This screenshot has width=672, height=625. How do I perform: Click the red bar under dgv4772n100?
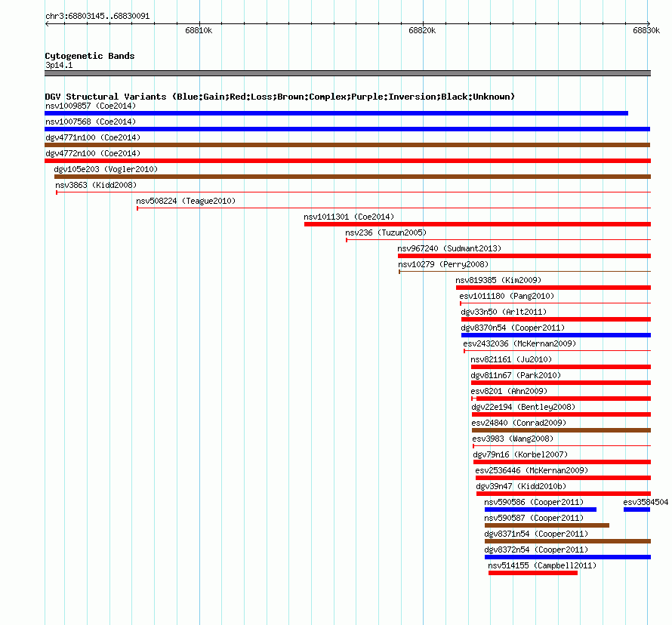(347, 161)
